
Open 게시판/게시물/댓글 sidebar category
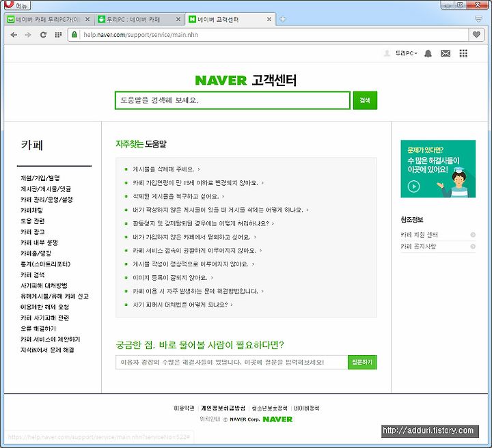pos(46,188)
